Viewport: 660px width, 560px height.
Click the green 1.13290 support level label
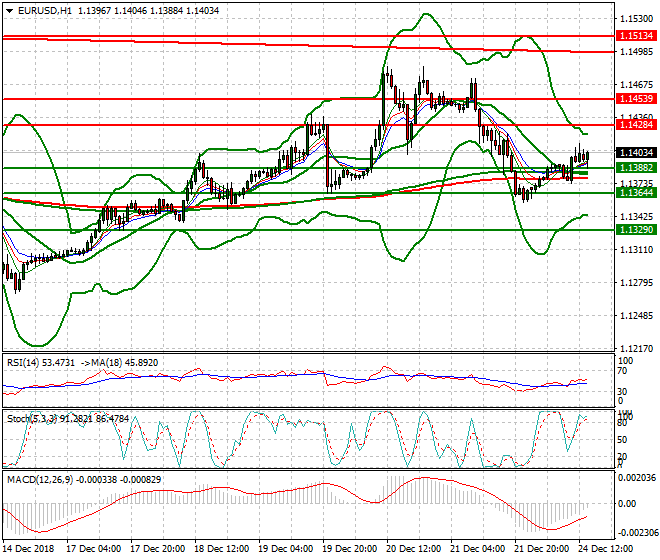636,230
